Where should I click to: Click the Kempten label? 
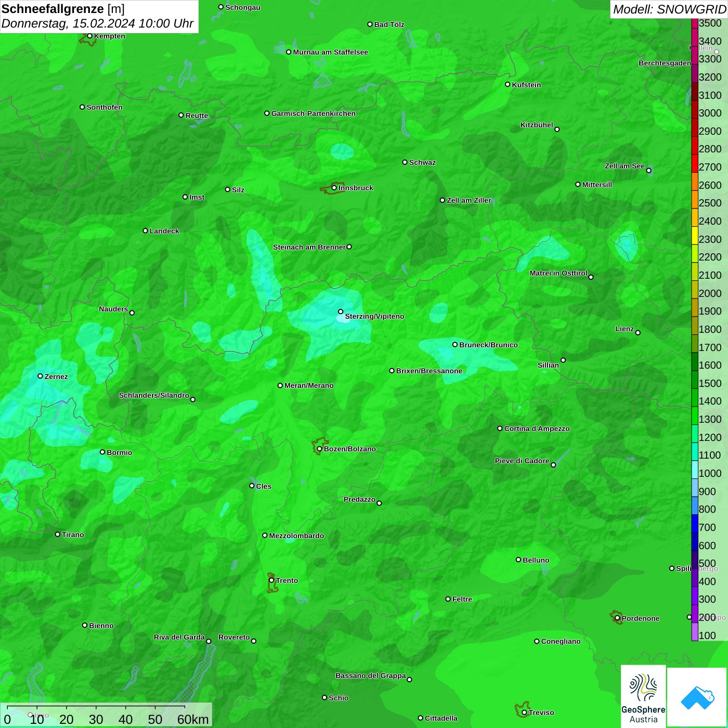[x=110, y=36]
